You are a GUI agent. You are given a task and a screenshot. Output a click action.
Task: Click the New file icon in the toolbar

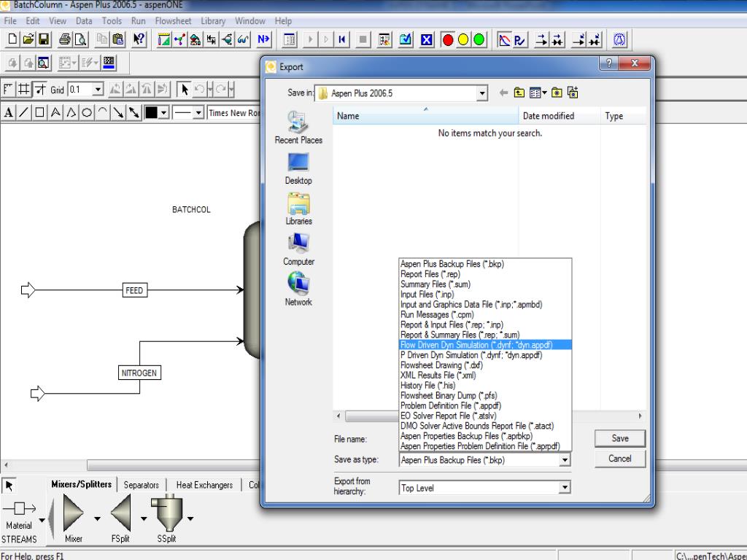(13, 39)
